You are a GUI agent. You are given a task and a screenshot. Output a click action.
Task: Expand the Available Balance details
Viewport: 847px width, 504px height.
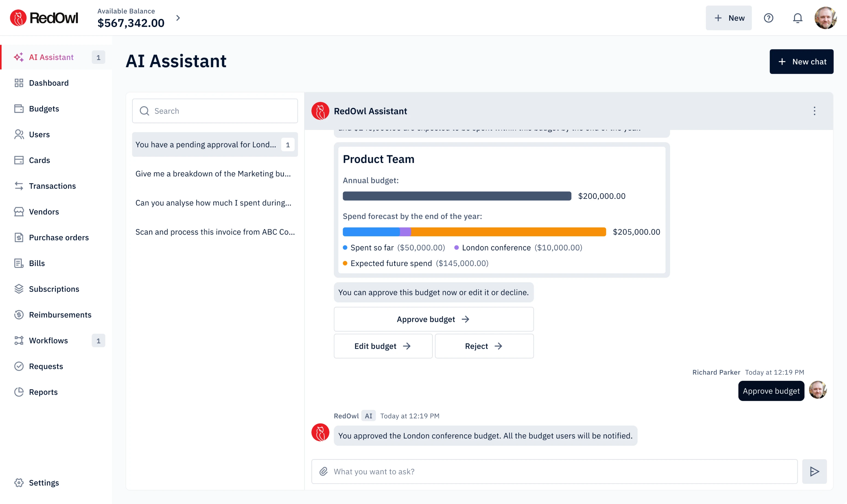[x=178, y=18]
